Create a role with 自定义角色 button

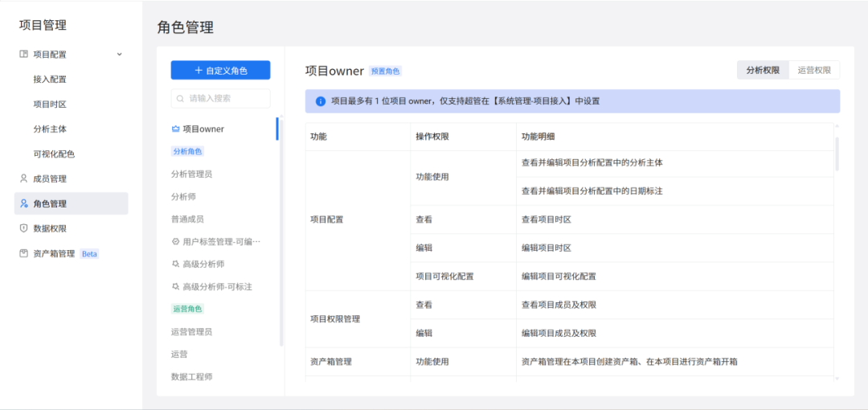tap(220, 71)
